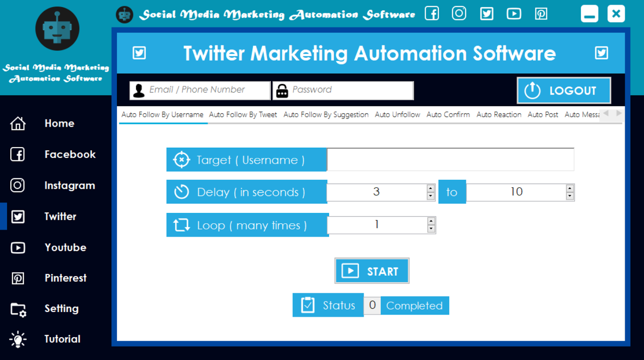Image resolution: width=644 pixels, height=360 pixels.
Task: Click the small robot icon in title bar
Action: point(124,15)
